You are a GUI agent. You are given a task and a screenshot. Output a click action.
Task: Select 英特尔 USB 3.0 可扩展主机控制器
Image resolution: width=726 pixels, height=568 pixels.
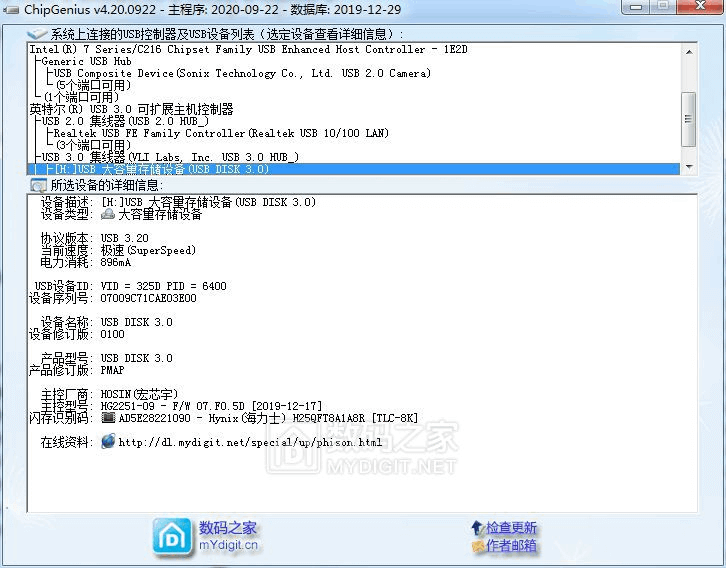point(131,109)
